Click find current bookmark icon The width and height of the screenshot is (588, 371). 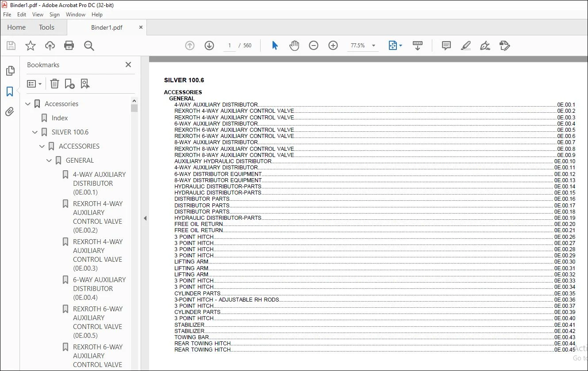(85, 84)
